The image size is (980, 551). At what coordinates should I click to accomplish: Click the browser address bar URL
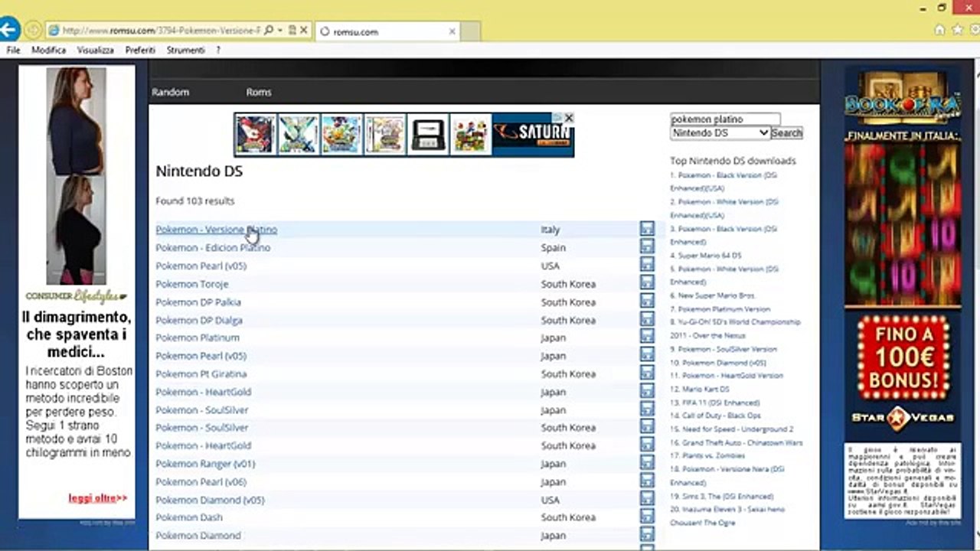[161, 31]
